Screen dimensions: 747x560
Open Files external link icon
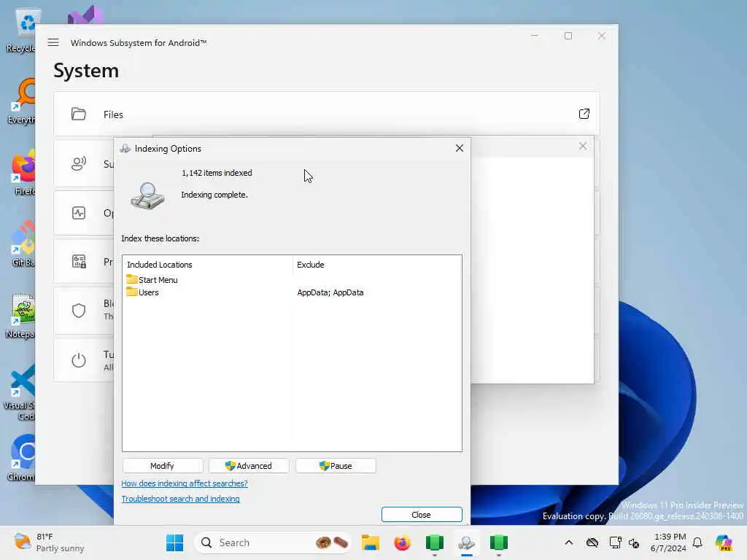click(584, 114)
